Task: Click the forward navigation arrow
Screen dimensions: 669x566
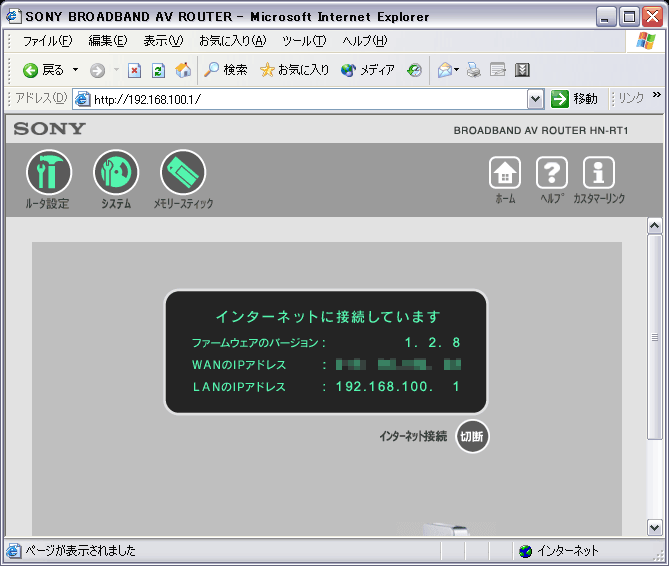Action: (x=97, y=70)
